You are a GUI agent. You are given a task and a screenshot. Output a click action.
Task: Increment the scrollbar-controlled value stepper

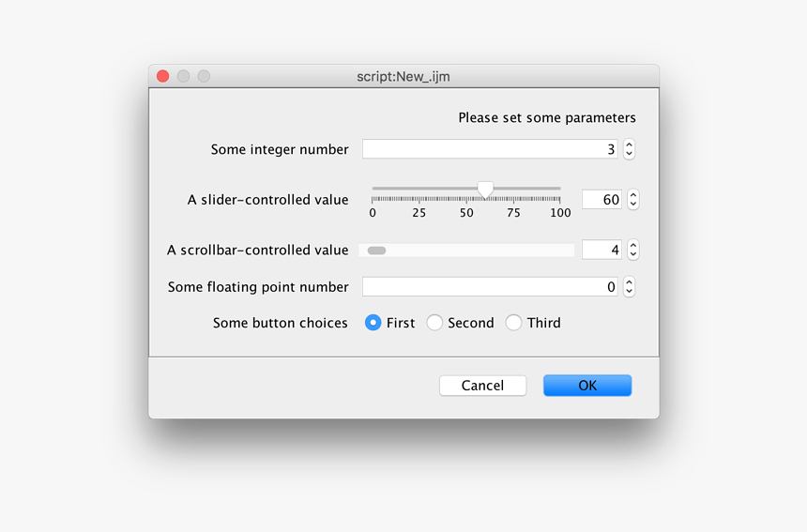click(633, 246)
